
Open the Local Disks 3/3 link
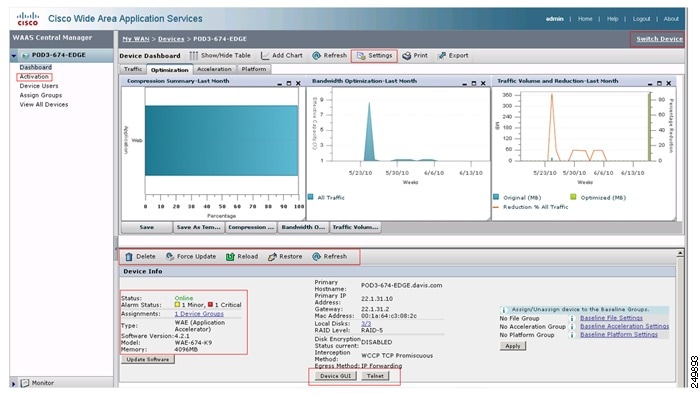[366, 323]
